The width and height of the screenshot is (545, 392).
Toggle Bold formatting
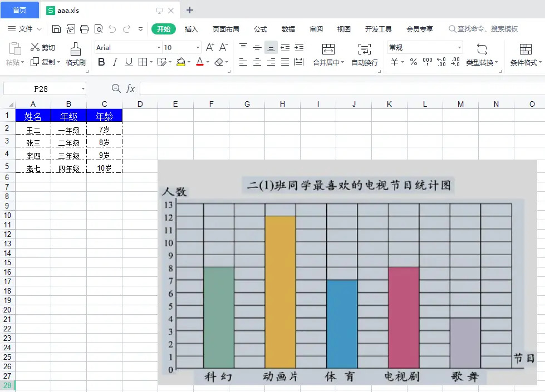click(x=101, y=62)
